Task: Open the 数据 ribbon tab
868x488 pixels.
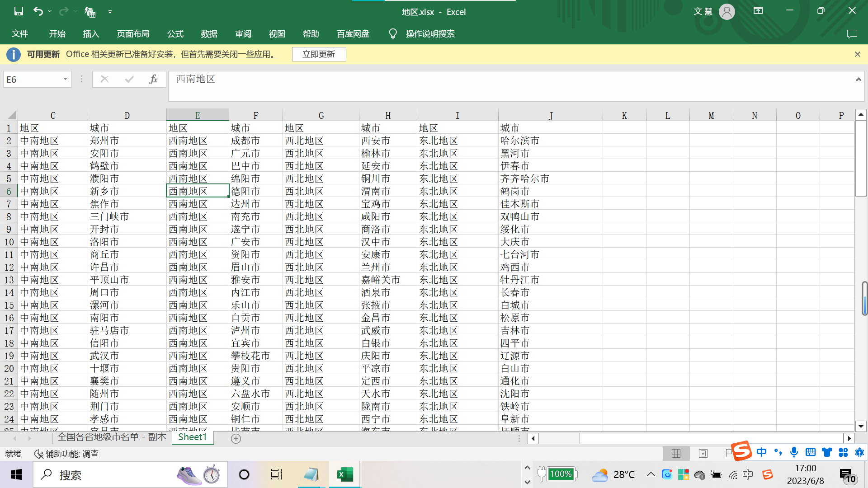Action: pos(209,34)
